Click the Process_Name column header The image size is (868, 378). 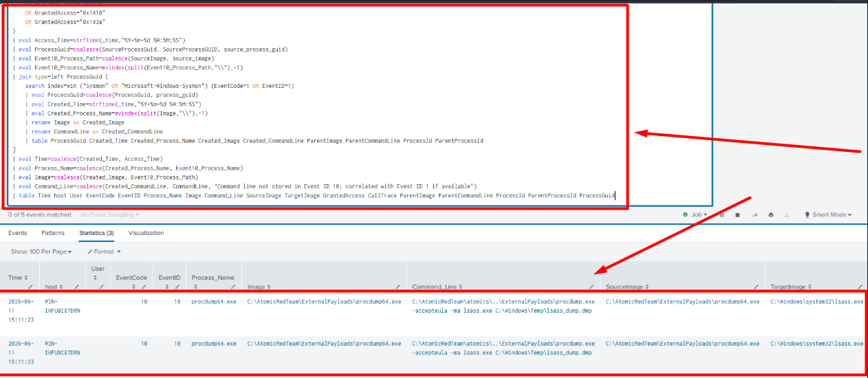(213, 278)
